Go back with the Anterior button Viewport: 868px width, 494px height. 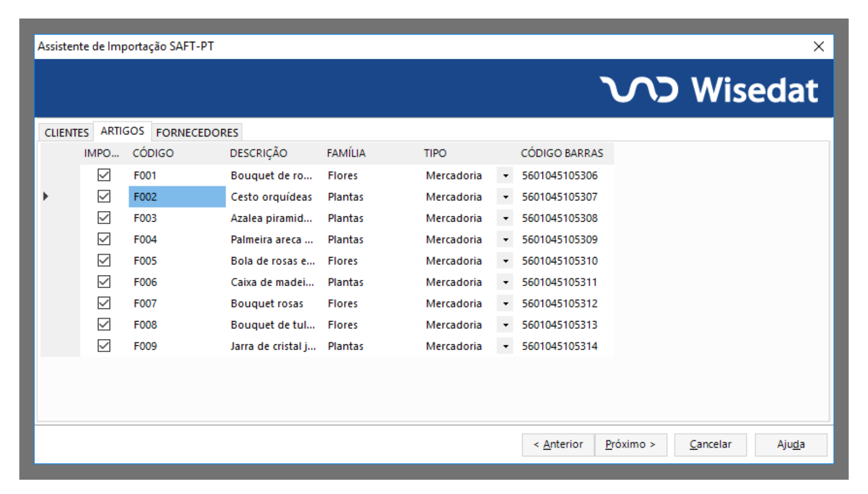point(558,444)
